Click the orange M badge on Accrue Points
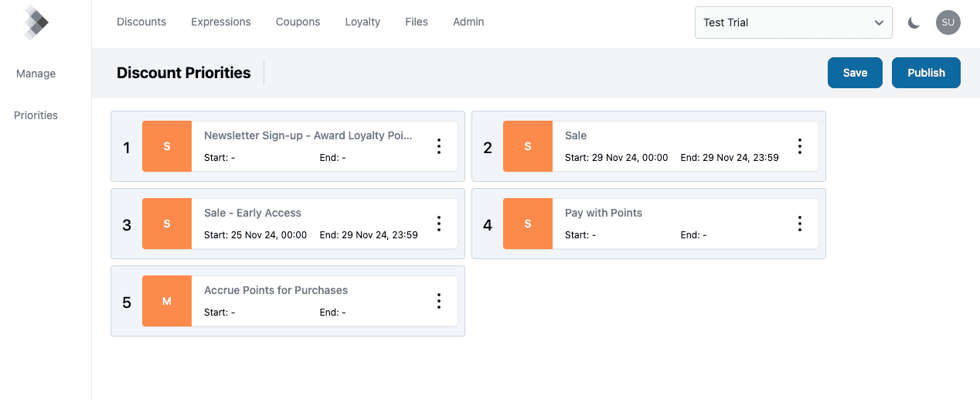Viewport: 980px width, 400px height. [167, 301]
